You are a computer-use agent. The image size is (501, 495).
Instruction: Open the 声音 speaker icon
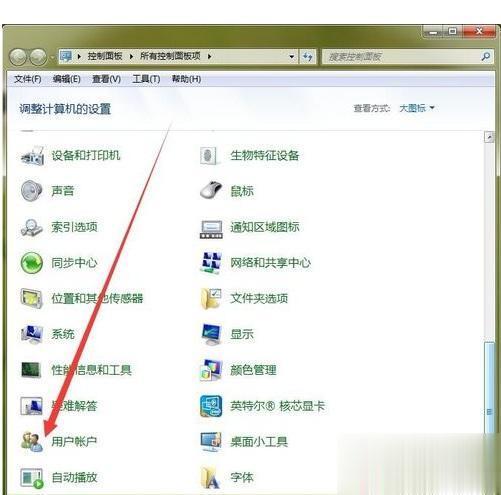31,191
